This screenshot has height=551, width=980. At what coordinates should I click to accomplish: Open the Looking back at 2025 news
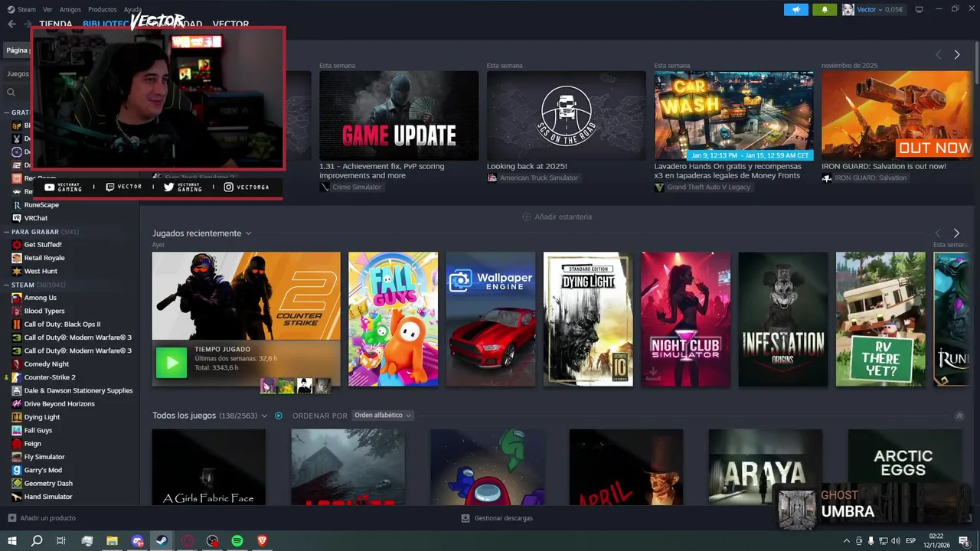click(567, 116)
